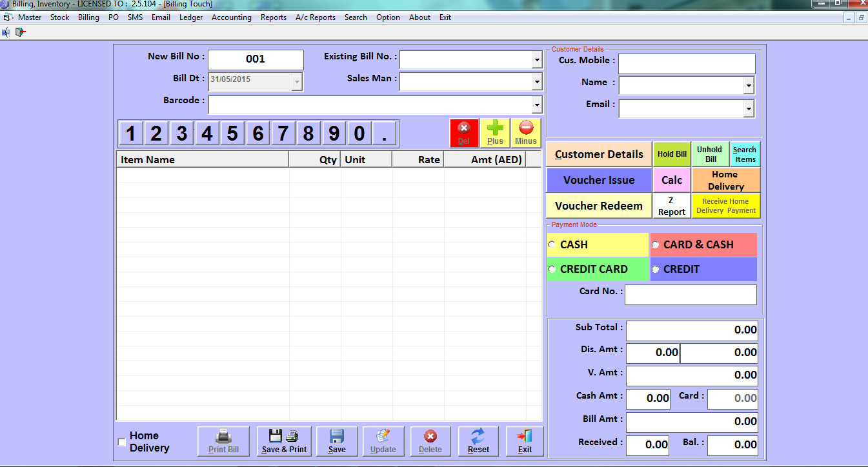The image size is (868, 467).
Task: Click the Cus. Mobile input field
Action: coord(687,64)
